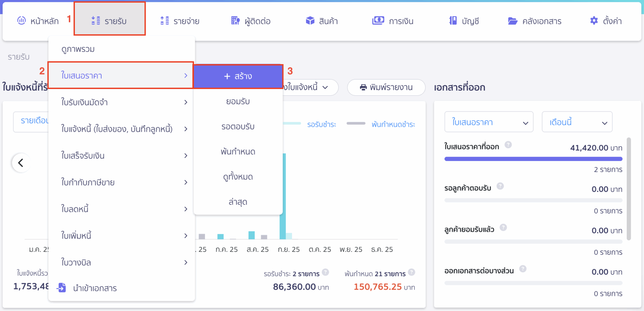Click the หน้าหลัก home dashboard icon

click(21, 21)
